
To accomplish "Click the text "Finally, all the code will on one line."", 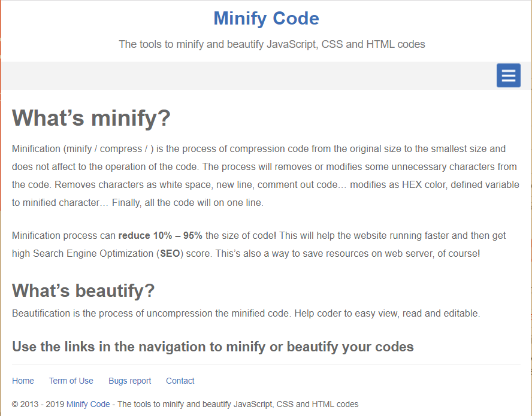I will [188, 202].
